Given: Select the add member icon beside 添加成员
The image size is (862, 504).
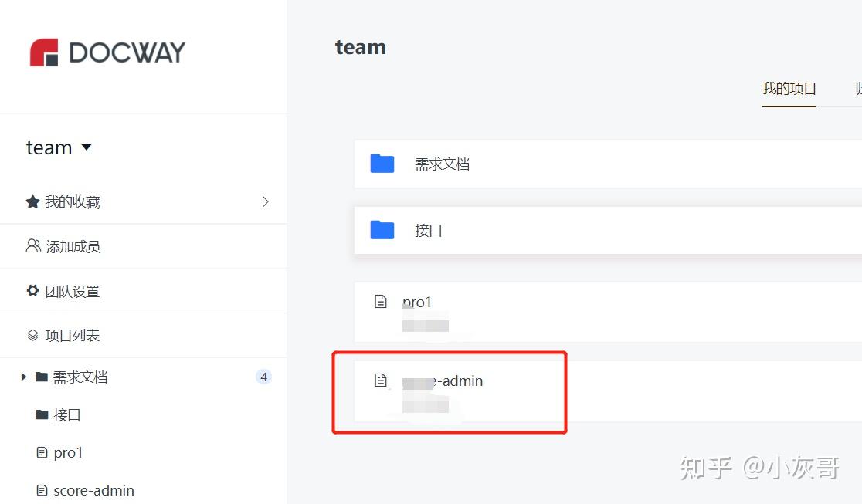Looking at the screenshot, I should point(32,245).
